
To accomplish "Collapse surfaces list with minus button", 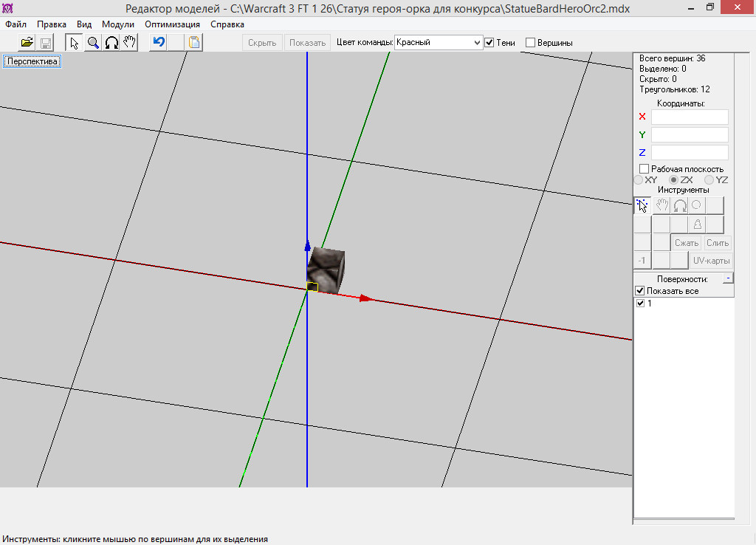I will click(x=728, y=278).
